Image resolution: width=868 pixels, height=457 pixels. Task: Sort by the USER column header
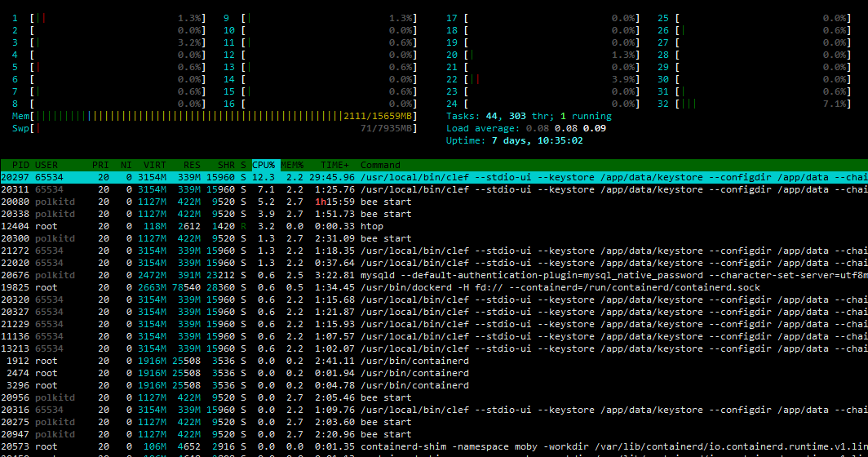coord(46,165)
